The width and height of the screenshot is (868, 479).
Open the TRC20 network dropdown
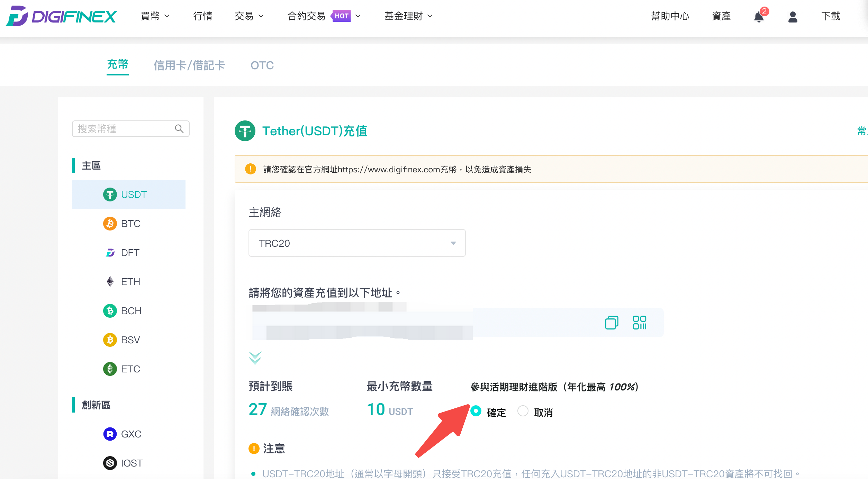[x=357, y=243]
